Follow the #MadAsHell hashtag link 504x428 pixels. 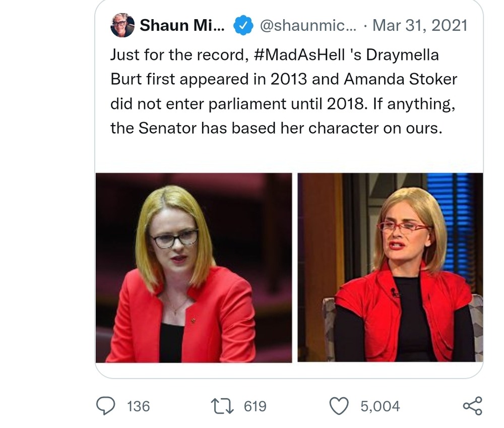point(291,54)
